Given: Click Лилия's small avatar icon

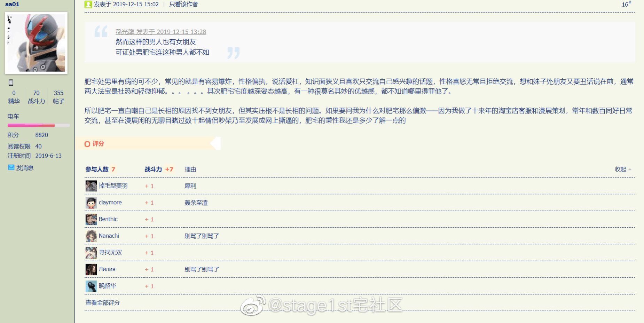Looking at the screenshot, I should [91, 269].
